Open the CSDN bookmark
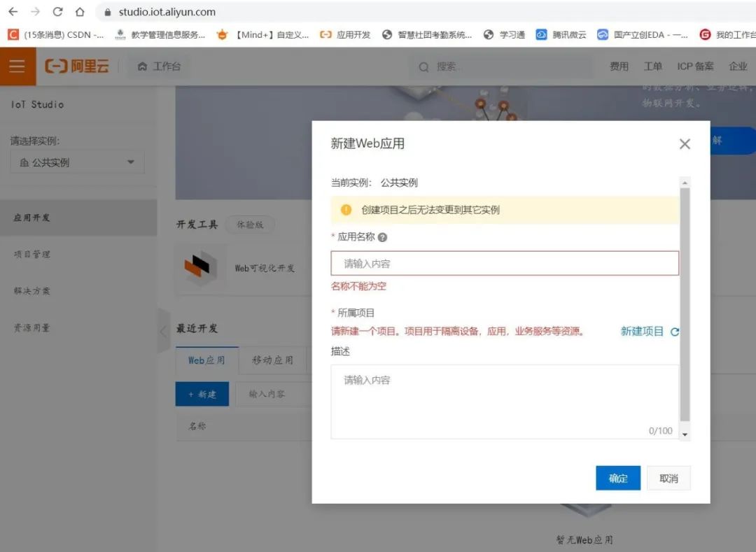The image size is (756, 552). (x=56, y=35)
